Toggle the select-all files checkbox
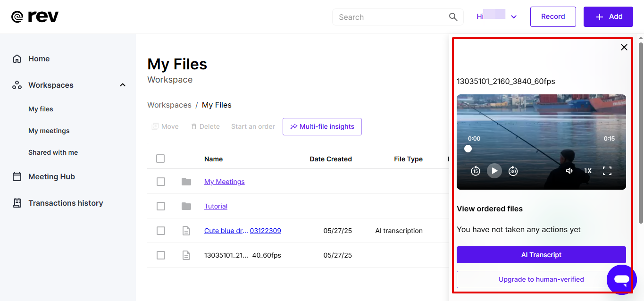Viewport: 644px width, 301px height. pyautogui.click(x=160, y=159)
